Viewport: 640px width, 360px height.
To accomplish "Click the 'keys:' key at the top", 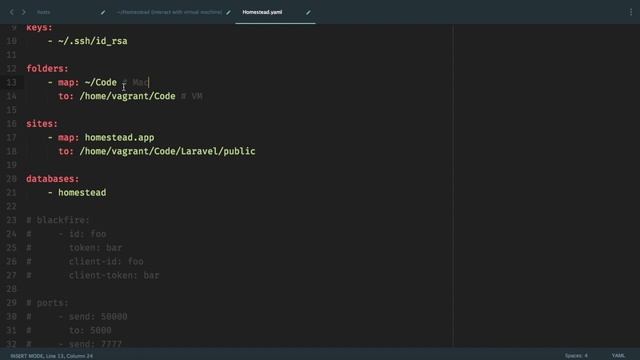I will coord(40,28).
